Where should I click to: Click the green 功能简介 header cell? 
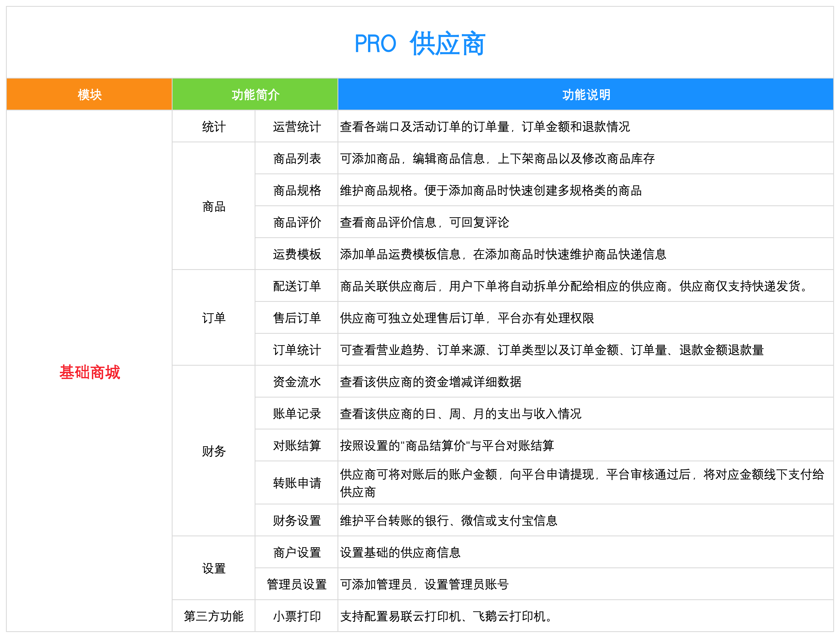(x=255, y=94)
